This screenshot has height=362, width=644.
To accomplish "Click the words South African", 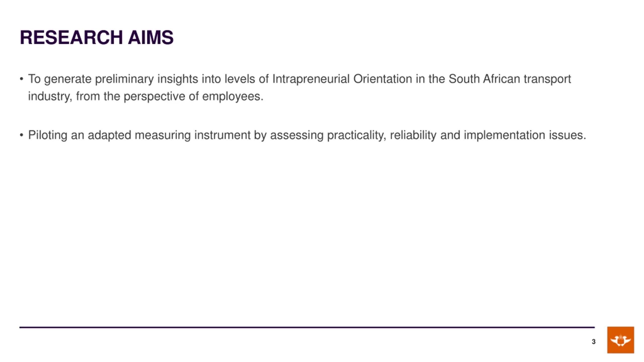I will click(484, 79).
